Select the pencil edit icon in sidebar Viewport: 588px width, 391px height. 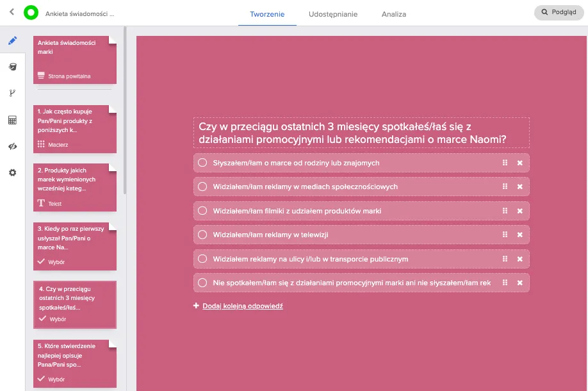[12, 40]
